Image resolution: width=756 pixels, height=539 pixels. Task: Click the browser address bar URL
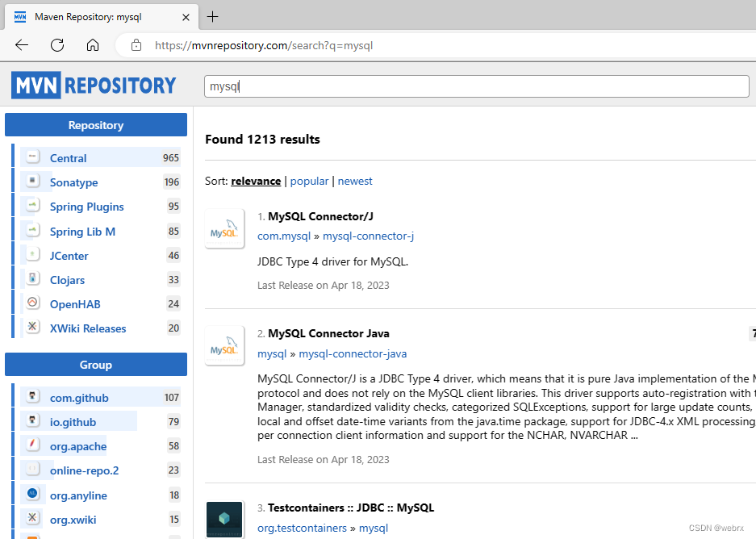[264, 46]
